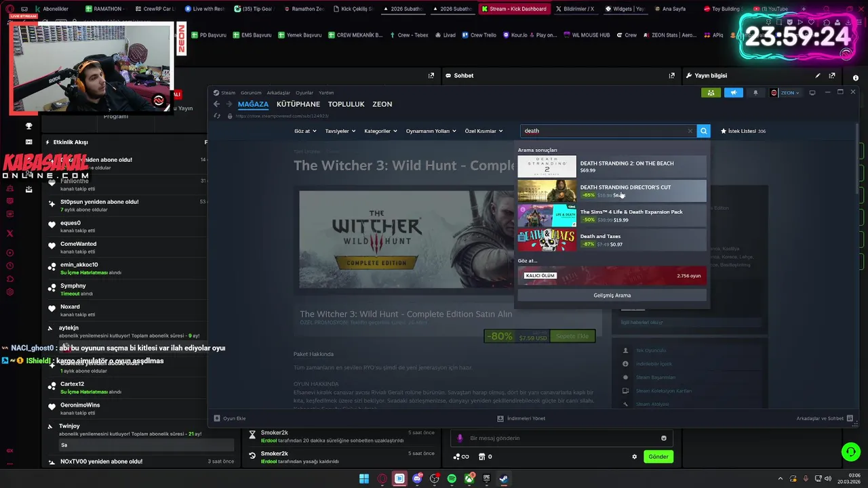Viewport: 868px width, 488px height.
Task: Reload the Steam store page
Action: pyautogui.click(x=216, y=116)
